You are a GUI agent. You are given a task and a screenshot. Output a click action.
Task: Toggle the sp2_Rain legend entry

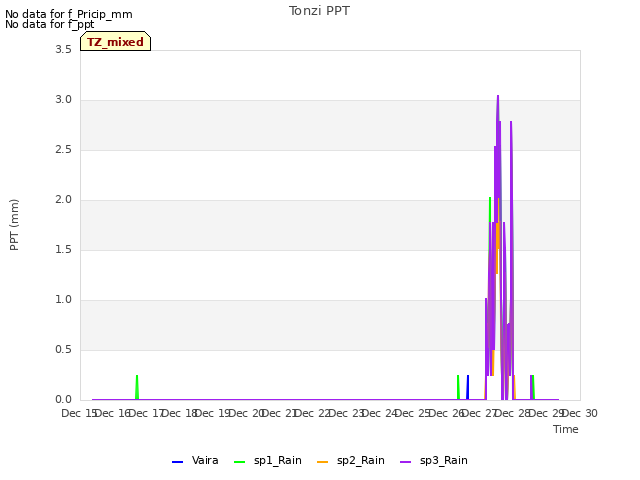[x=351, y=461]
